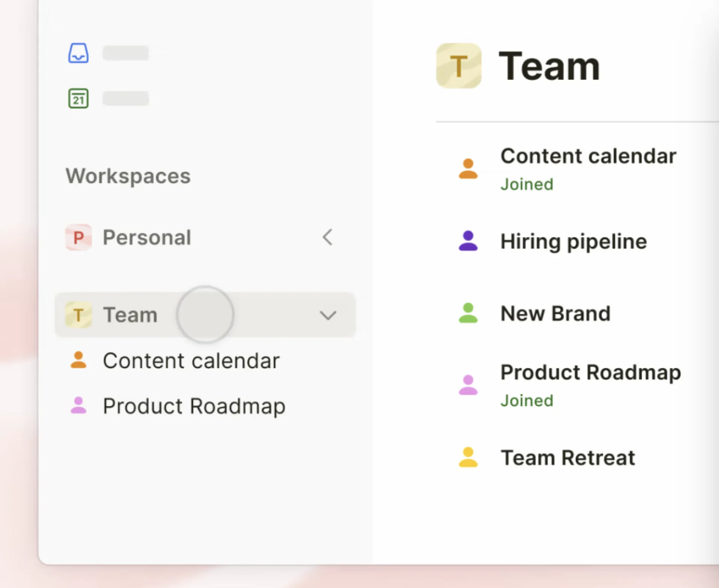Viewport: 719px width, 588px height.
Task: Collapse the Personal workspace with its chevron
Action: 327,237
